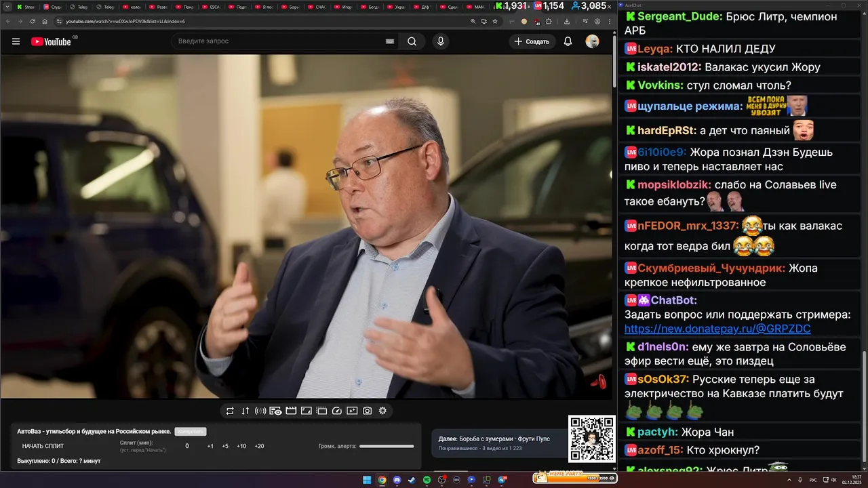The width and height of the screenshot is (868, 488).
Task: Click username iskatel2012 in chat
Action: tap(669, 67)
